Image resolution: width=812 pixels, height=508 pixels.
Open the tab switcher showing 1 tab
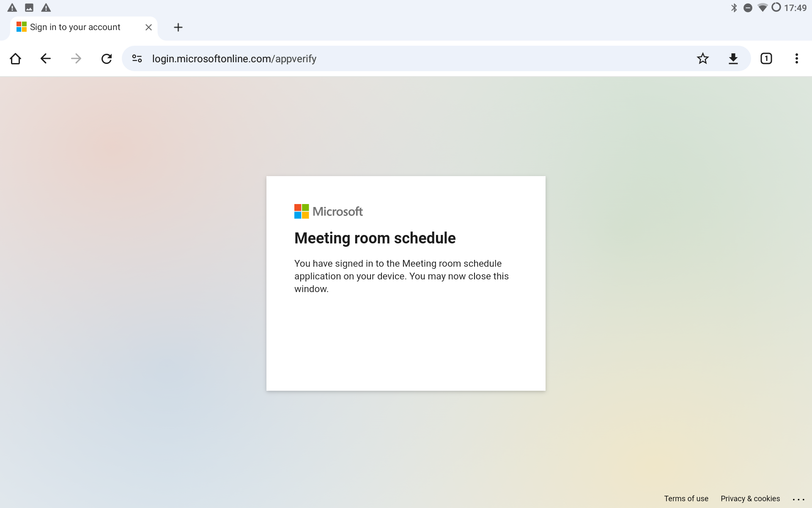(766, 58)
